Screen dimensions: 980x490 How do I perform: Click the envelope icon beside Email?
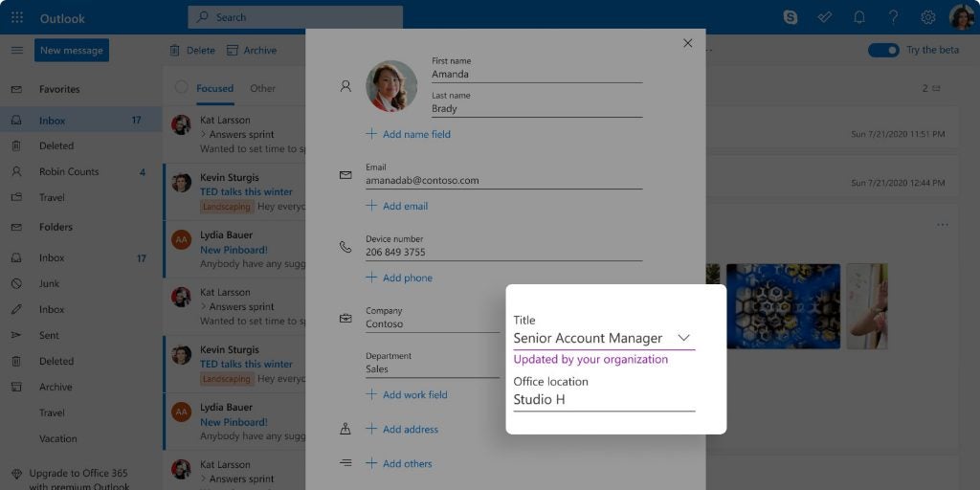pyautogui.click(x=345, y=175)
